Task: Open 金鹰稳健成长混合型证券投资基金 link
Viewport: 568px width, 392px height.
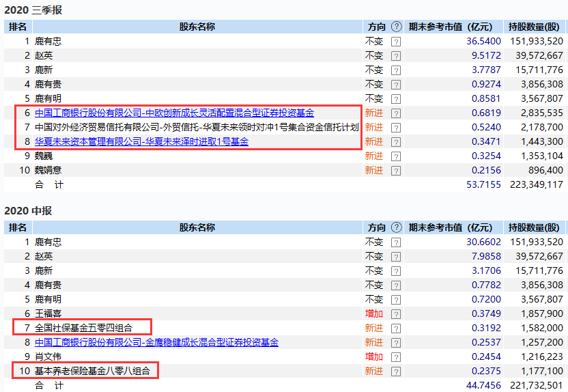Action: [156, 342]
